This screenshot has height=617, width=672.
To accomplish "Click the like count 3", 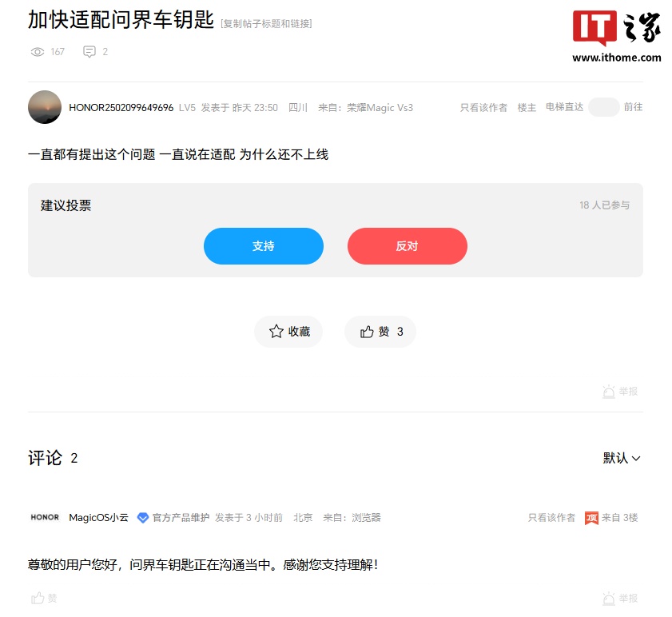I will pos(400,332).
